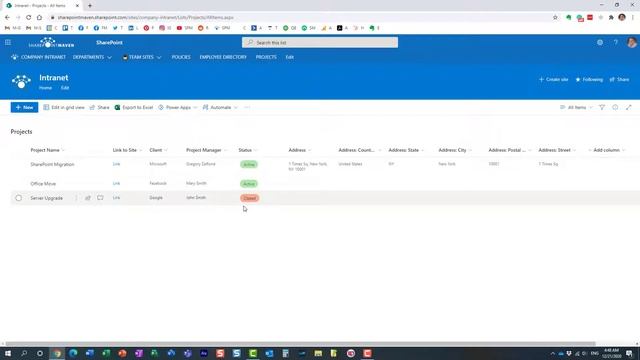
Task: Click the SharePoint Maven logo
Action: click(x=51, y=42)
